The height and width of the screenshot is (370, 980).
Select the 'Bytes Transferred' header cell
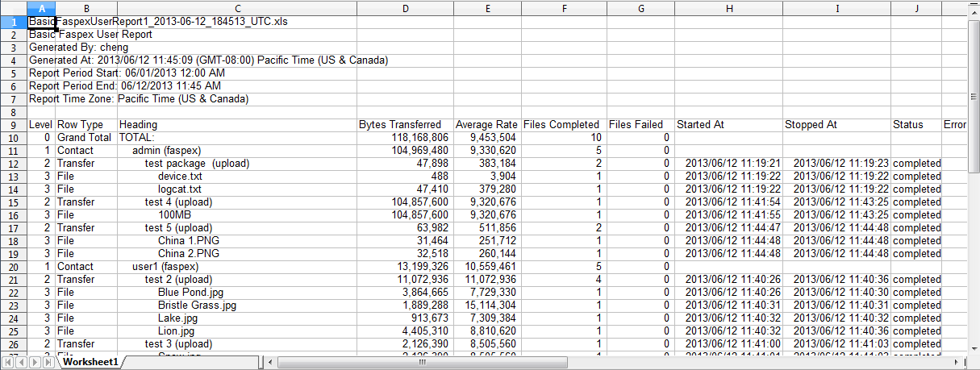click(400, 125)
